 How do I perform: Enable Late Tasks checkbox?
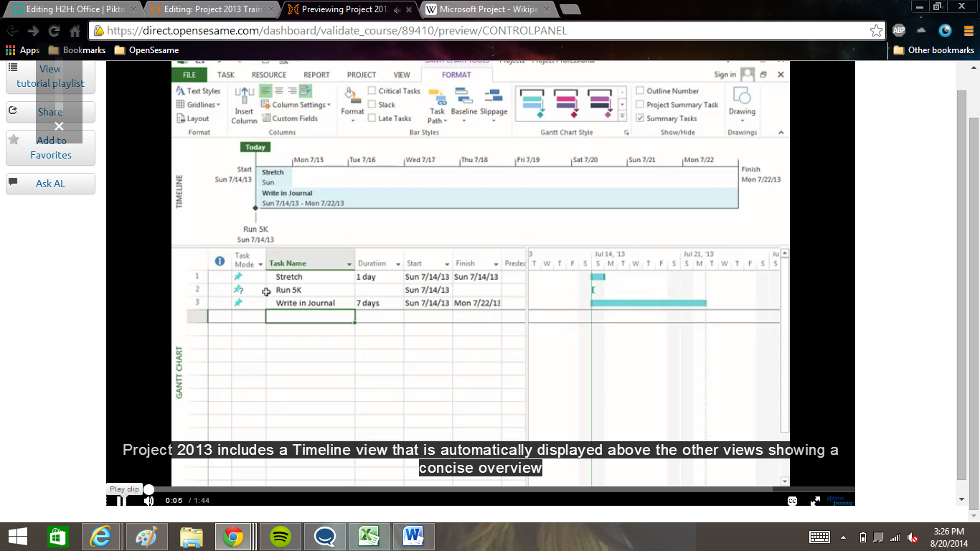coord(372,118)
